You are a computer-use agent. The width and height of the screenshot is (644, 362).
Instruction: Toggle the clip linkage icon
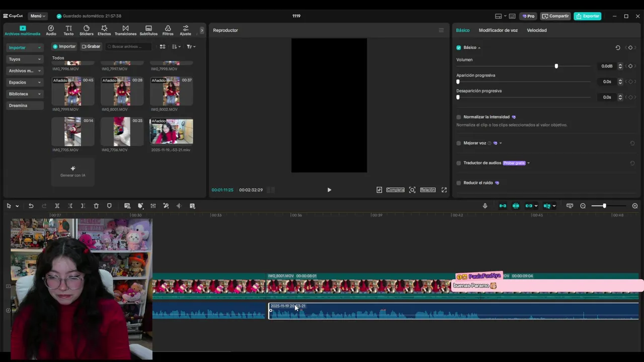529,206
